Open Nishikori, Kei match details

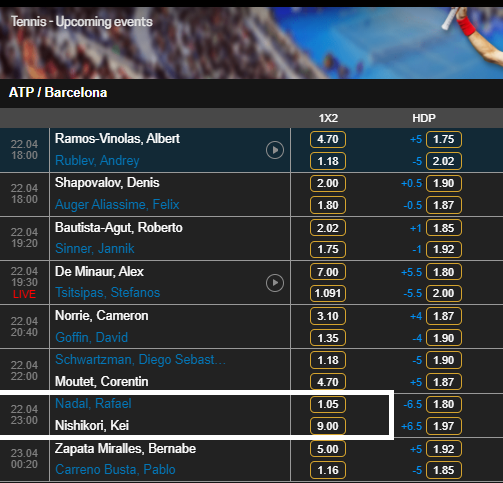click(x=92, y=425)
